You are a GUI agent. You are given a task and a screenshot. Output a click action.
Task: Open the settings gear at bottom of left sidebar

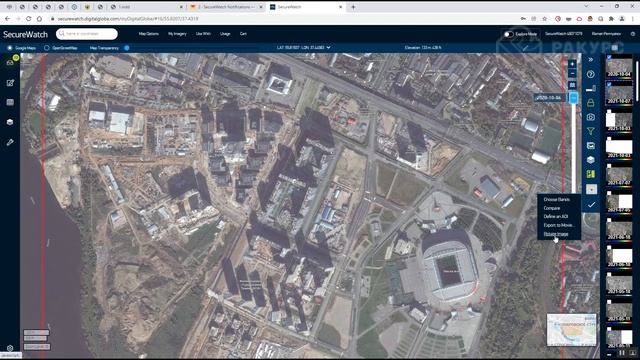10,348
